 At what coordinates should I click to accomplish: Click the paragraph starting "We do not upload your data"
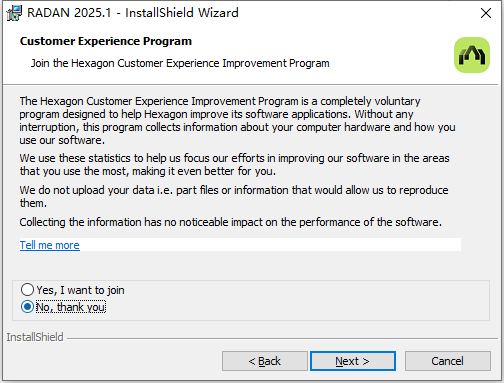[234, 196]
